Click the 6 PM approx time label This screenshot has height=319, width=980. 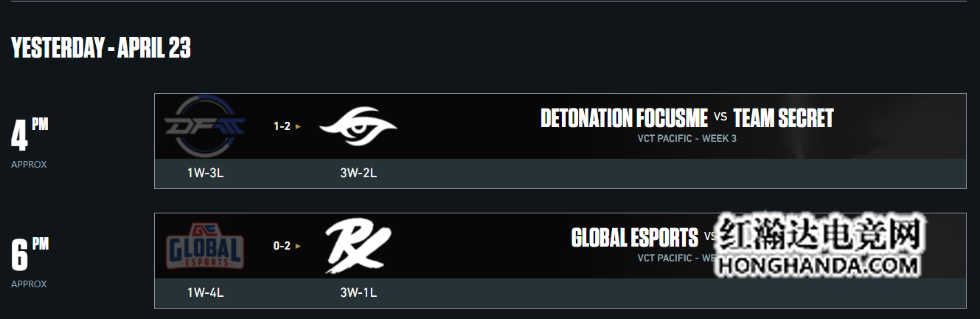29,262
